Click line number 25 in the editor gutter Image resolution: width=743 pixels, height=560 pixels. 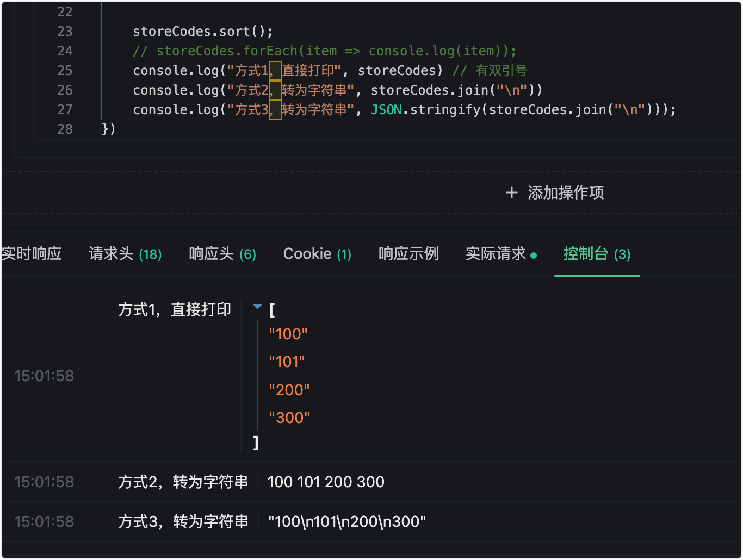65,70
